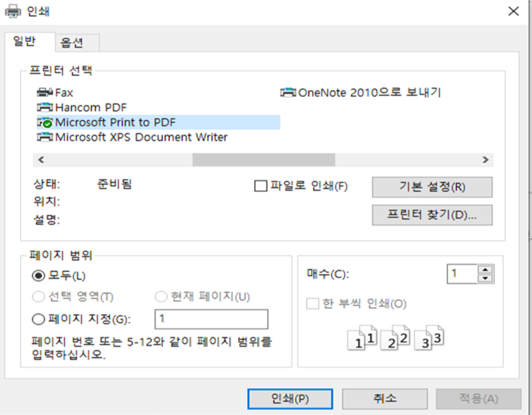Select the 선택 영역(T) radio button
Image resolution: width=532 pixels, height=415 pixels.
coord(38,297)
